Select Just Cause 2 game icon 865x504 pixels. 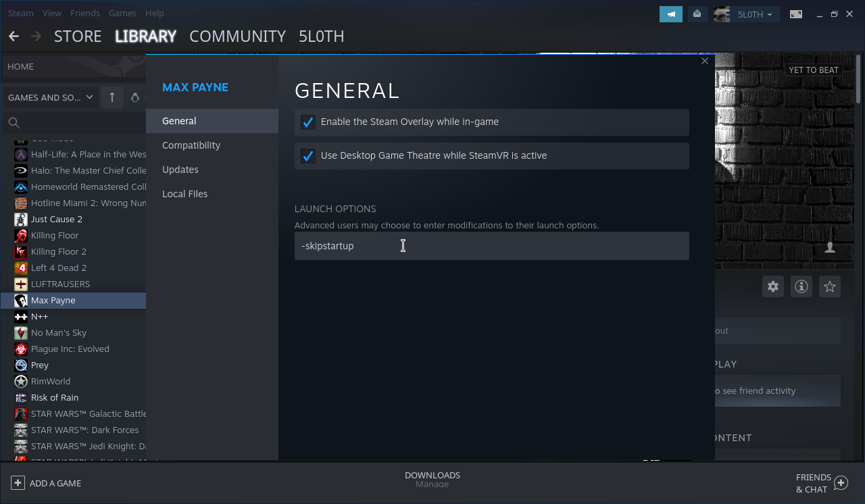coord(21,219)
